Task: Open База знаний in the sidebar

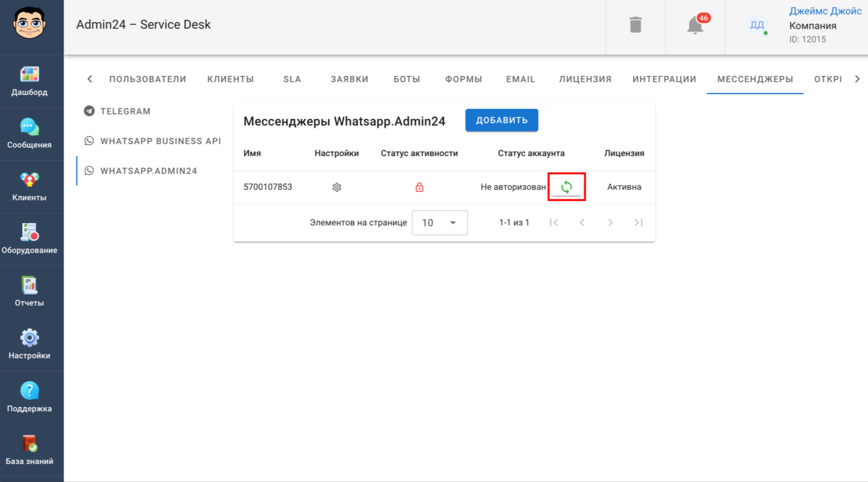Action: pos(29,450)
